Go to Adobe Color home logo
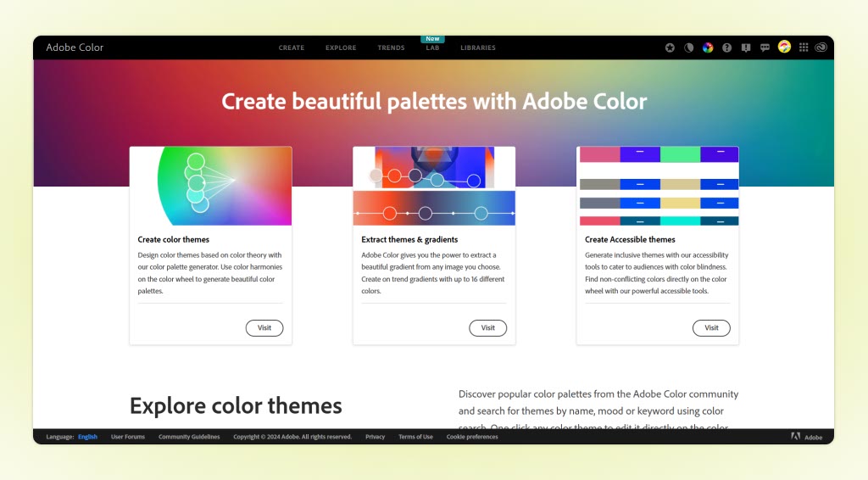Screen dimensions: 868x480 click(x=75, y=47)
